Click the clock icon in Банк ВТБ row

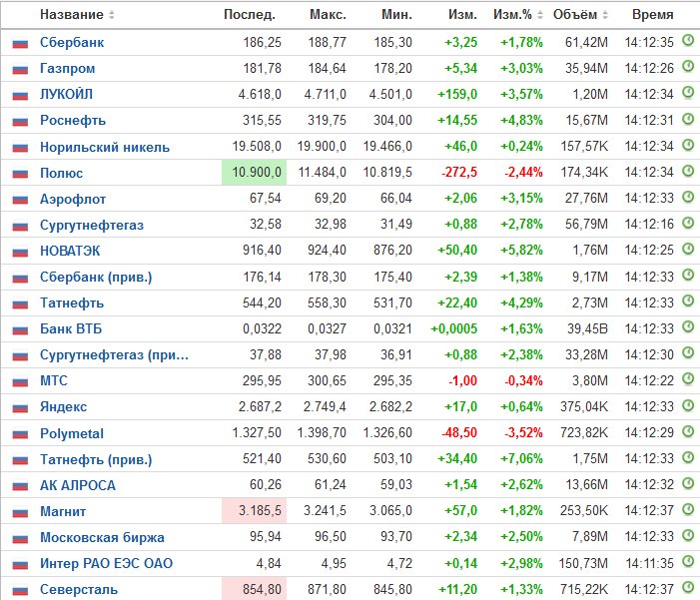pos(688,327)
